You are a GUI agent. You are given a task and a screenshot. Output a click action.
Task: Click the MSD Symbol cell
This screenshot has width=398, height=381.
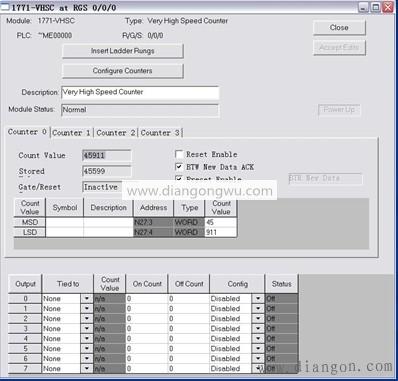65,222
